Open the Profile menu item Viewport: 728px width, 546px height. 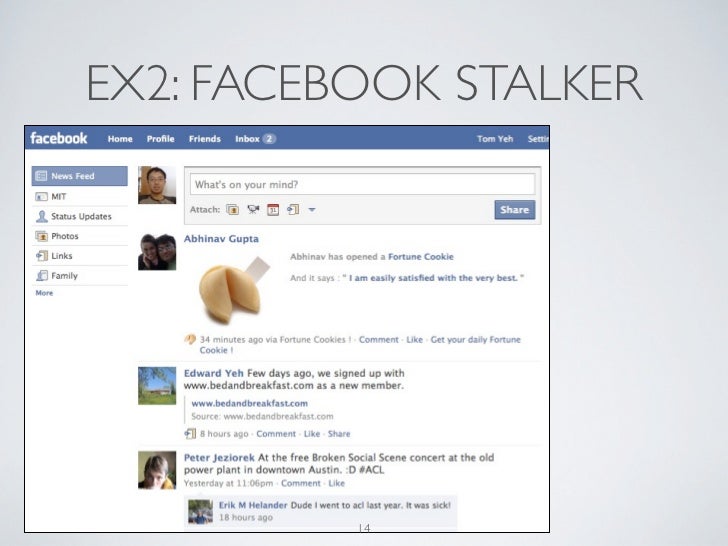pyautogui.click(x=161, y=139)
